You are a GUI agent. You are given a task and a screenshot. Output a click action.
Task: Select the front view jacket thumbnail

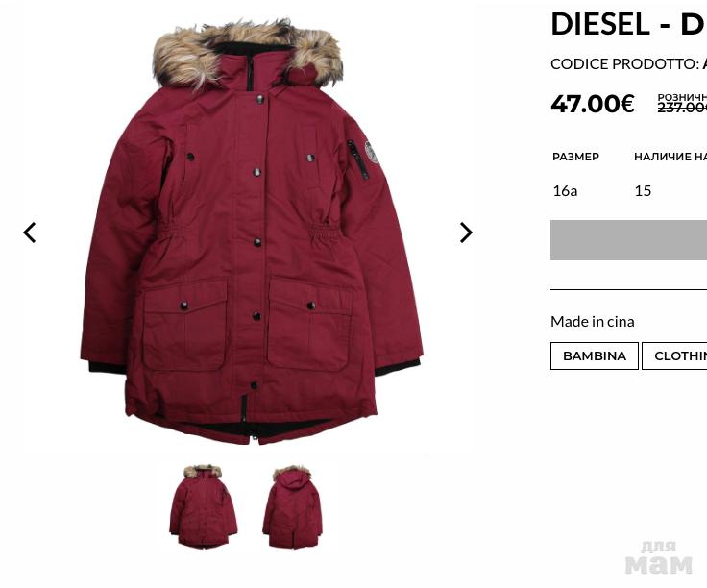pos(204,506)
